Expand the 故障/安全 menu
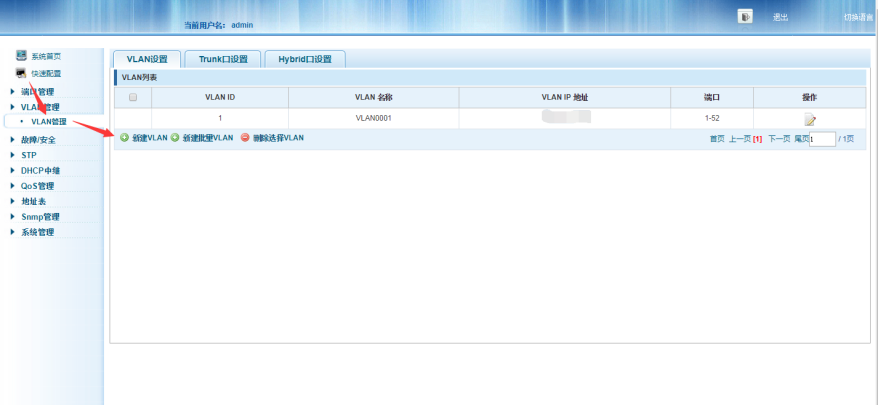This screenshot has width=879, height=406. 38,140
